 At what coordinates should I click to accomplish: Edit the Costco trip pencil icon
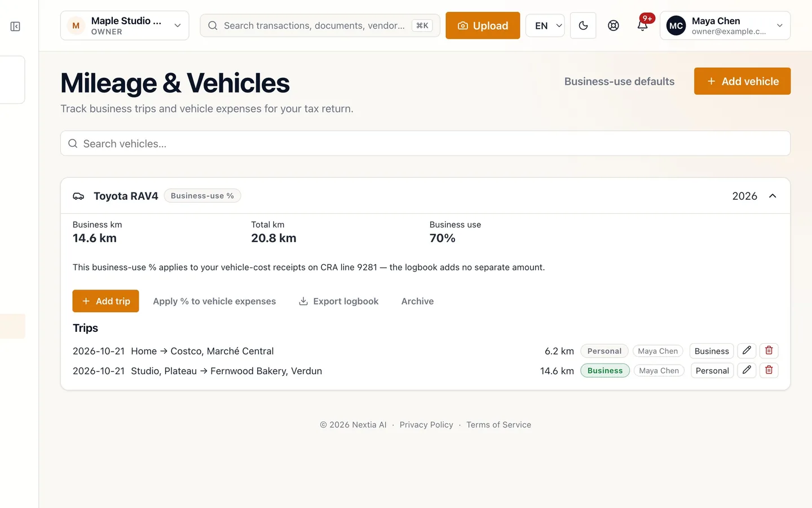point(747,351)
